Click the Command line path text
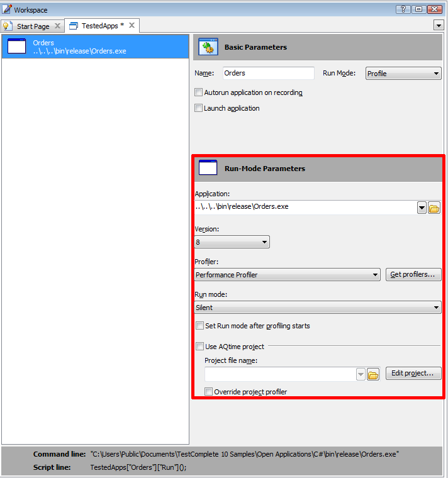This screenshot has width=448, height=478. pyautogui.click(x=245, y=454)
